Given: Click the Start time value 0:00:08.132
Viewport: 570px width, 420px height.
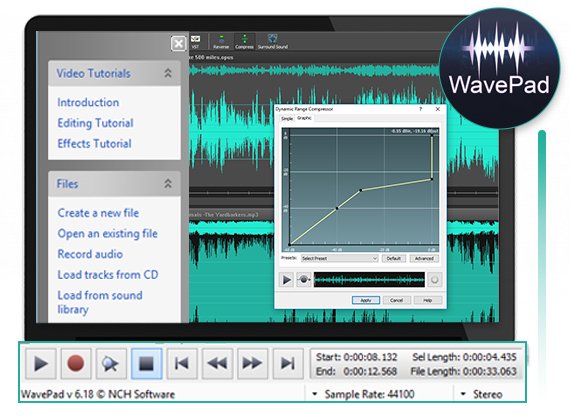Looking at the screenshot, I should (x=370, y=357).
